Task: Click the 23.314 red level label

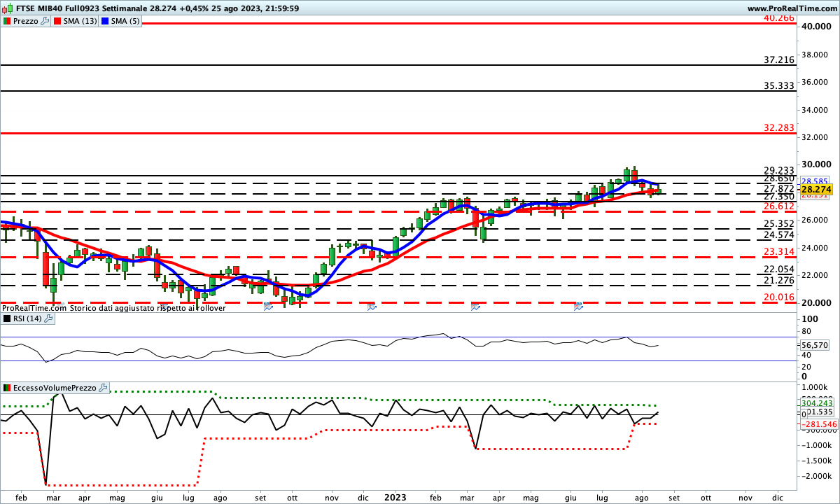Action: 779,252
